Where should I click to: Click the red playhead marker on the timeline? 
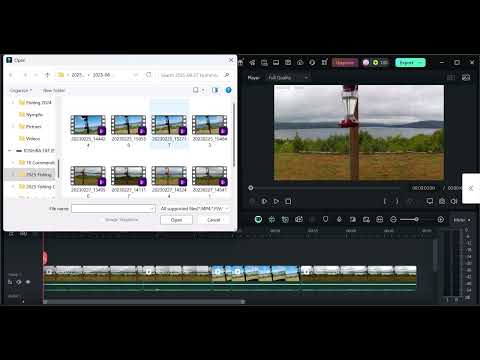[45, 257]
